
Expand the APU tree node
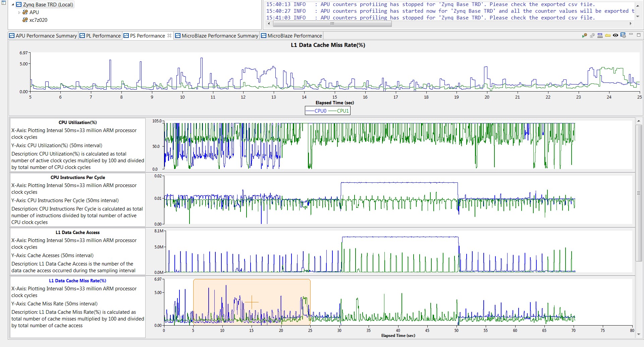tap(19, 12)
